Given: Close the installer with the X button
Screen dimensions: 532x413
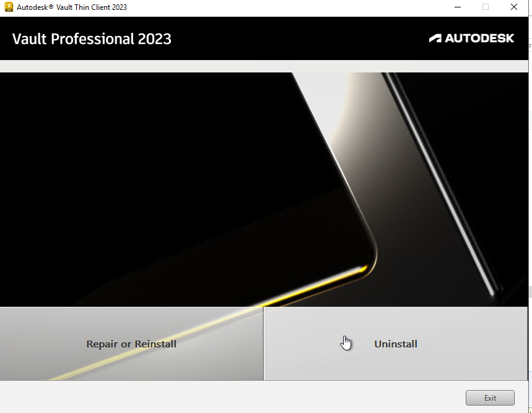Looking at the screenshot, I should (513, 7).
